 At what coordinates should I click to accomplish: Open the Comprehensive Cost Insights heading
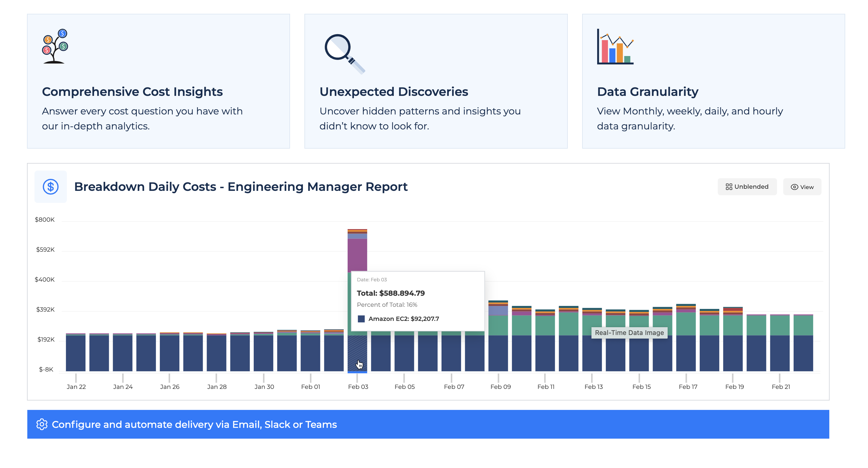tap(132, 92)
